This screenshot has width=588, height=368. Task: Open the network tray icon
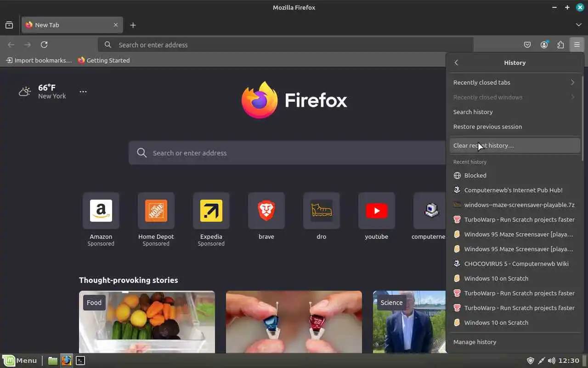click(541, 361)
